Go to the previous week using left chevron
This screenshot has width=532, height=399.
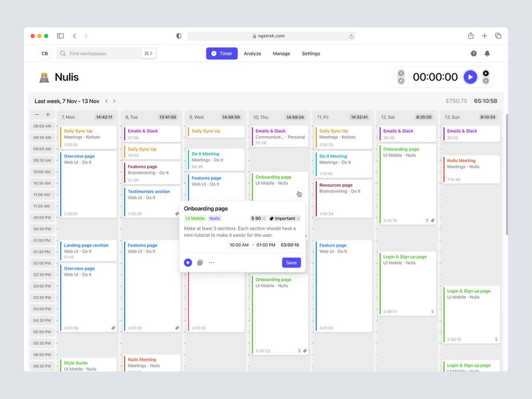coord(107,101)
